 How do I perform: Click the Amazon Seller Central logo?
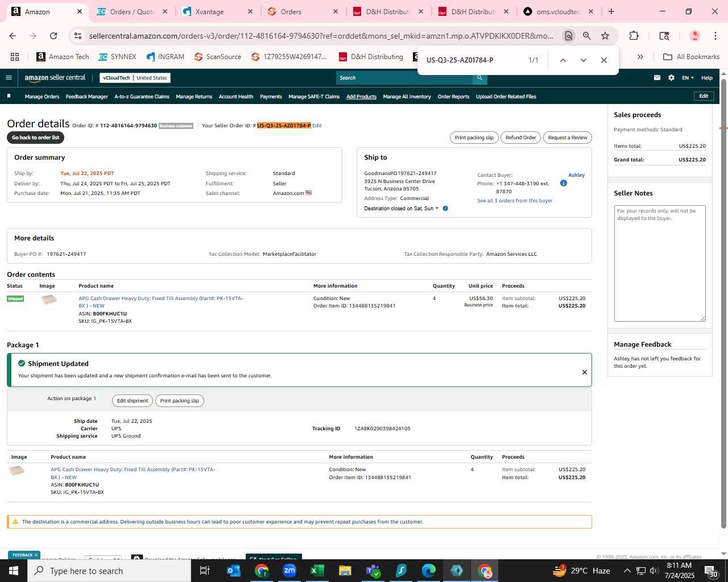55,78
